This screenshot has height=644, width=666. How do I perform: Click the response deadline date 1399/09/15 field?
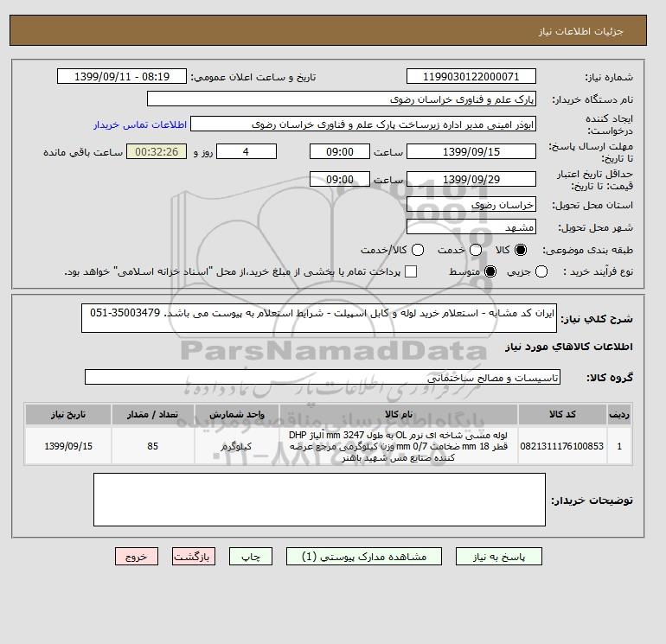[x=471, y=151]
